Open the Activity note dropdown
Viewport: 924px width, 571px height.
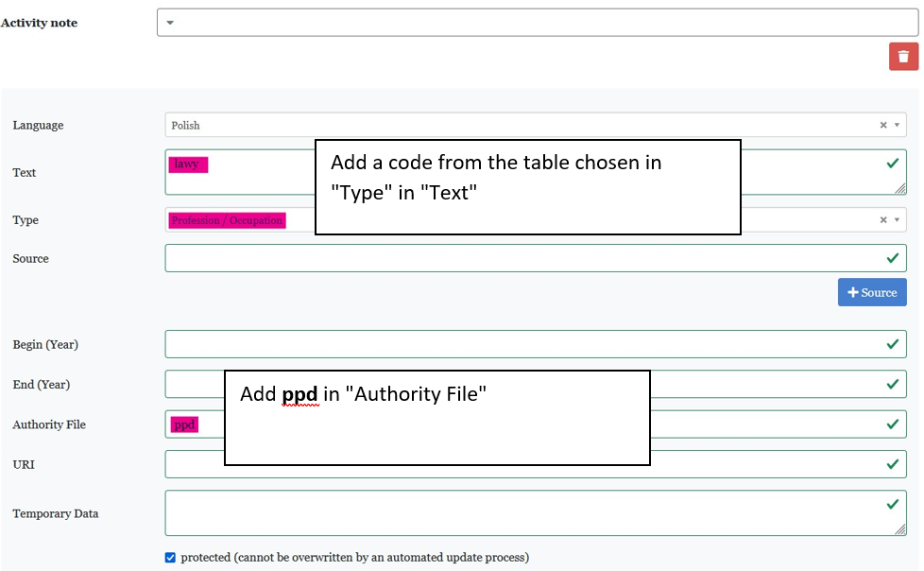coord(170,23)
